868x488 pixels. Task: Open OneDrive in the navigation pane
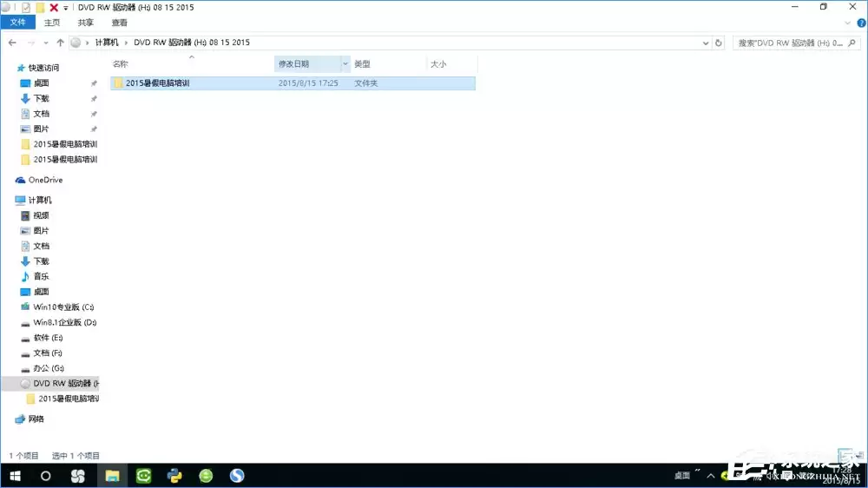coord(45,180)
